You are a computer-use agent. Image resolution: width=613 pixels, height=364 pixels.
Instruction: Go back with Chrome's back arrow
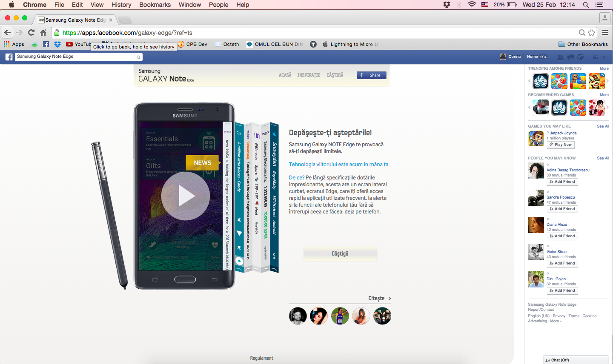7,33
